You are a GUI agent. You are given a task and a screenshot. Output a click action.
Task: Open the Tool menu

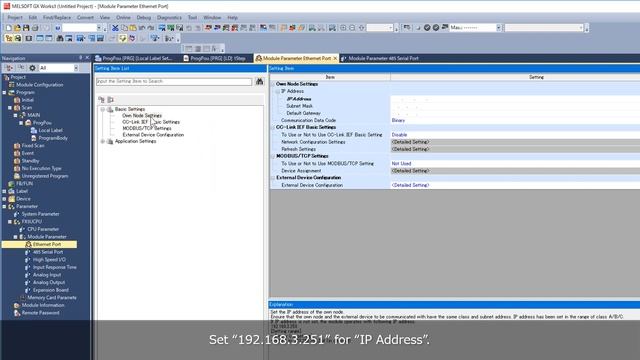pos(192,18)
